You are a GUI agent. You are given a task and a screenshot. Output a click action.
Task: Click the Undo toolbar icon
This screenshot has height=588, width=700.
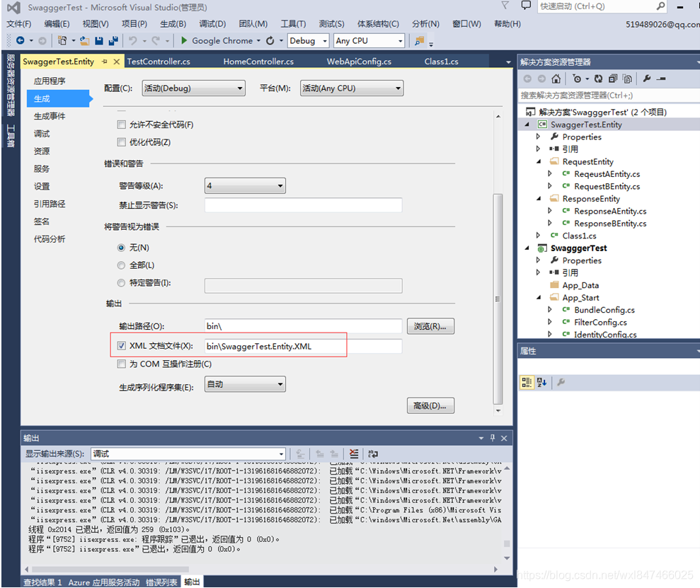coord(132,40)
